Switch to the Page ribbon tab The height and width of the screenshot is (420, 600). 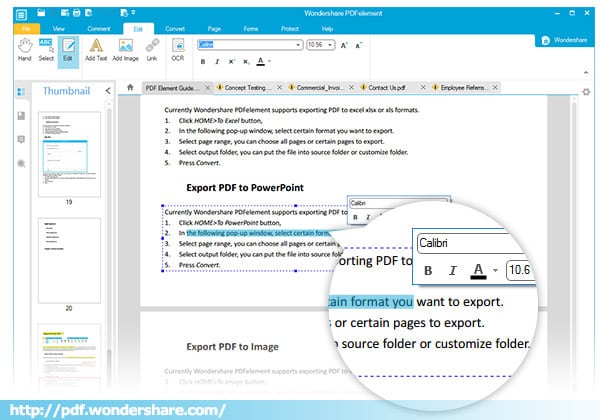point(214,29)
